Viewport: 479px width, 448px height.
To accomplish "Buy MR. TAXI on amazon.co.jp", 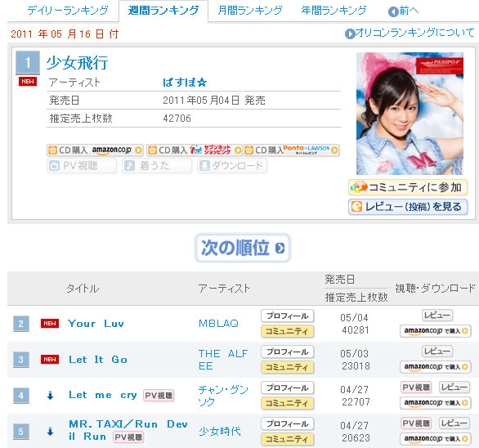I will click(436, 438).
